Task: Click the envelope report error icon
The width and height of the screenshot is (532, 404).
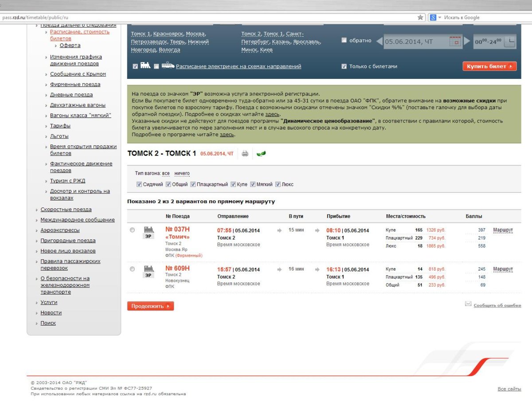Action: point(468,304)
